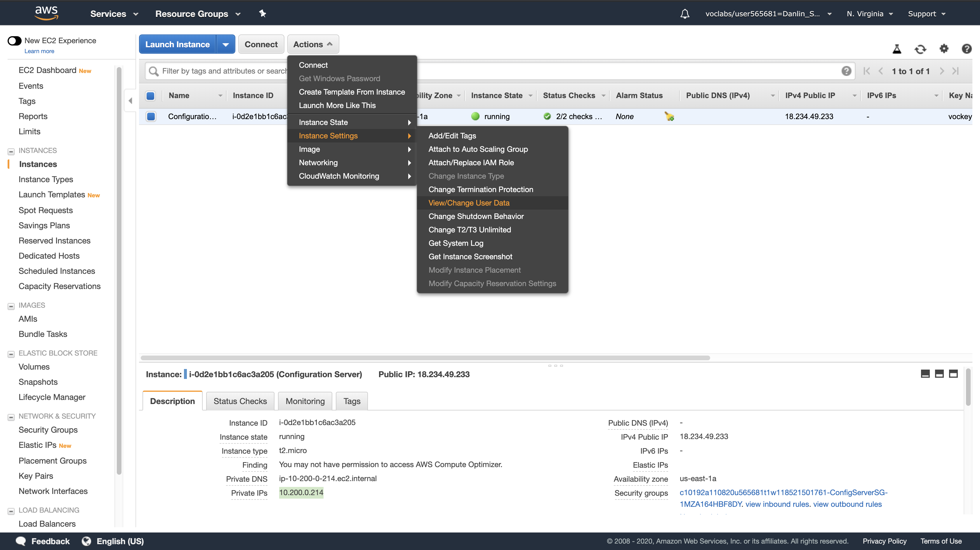Image resolution: width=980 pixels, height=550 pixels.
Task: Click the experiments flask icon
Action: [x=897, y=49]
